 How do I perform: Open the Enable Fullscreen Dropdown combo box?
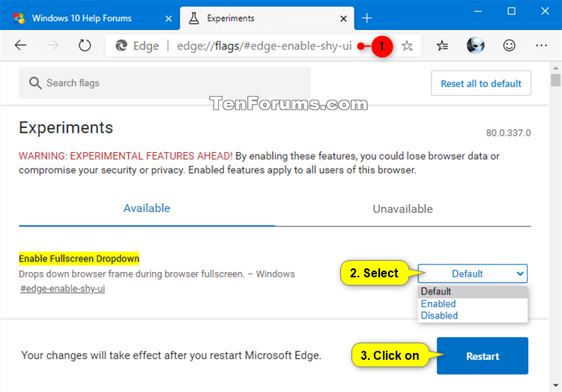tap(472, 274)
